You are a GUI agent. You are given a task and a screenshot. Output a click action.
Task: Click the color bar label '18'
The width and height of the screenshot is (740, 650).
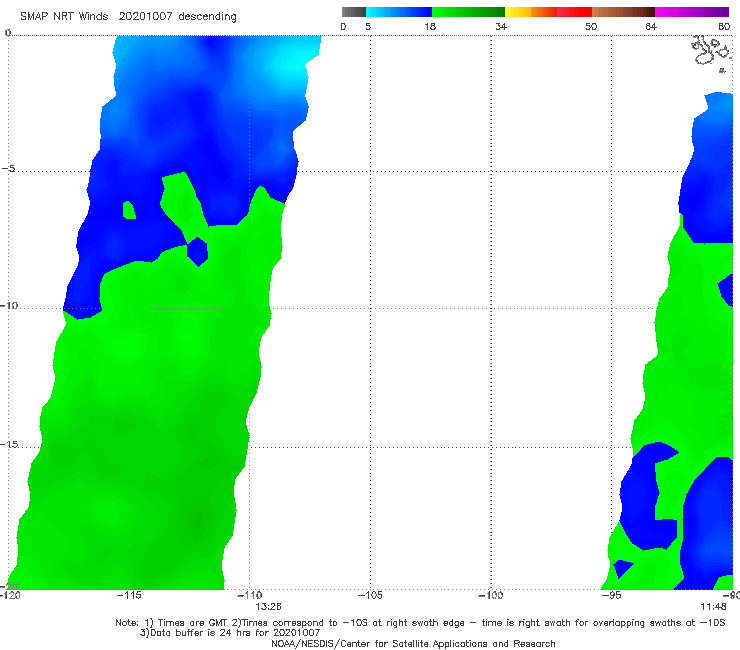click(430, 27)
